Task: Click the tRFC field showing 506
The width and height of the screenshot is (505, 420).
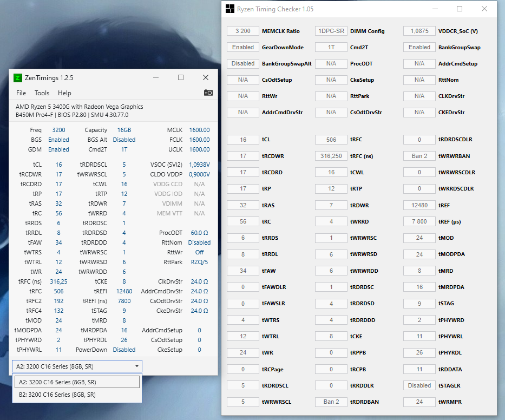Action: [x=331, y=140]
